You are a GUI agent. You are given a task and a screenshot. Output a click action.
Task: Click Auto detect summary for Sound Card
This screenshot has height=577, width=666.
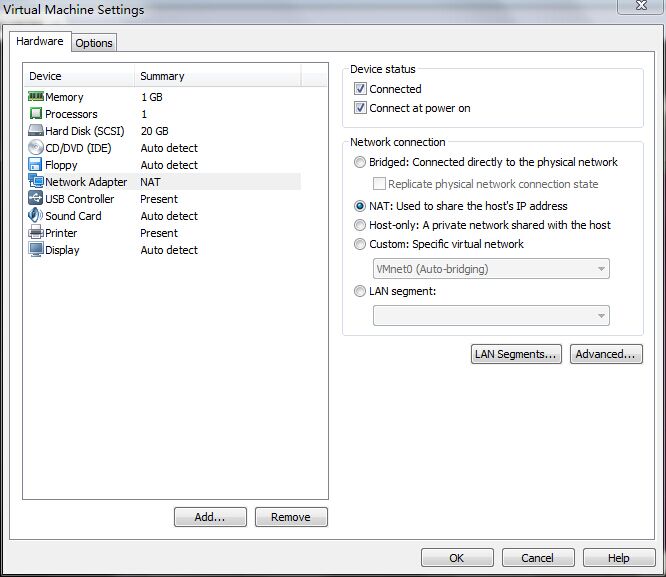[169, 216]
